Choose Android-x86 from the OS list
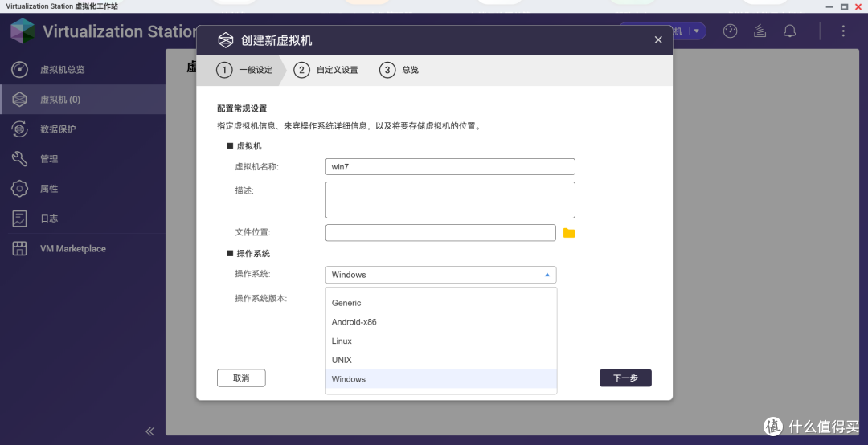 click(x=441, y=322)
